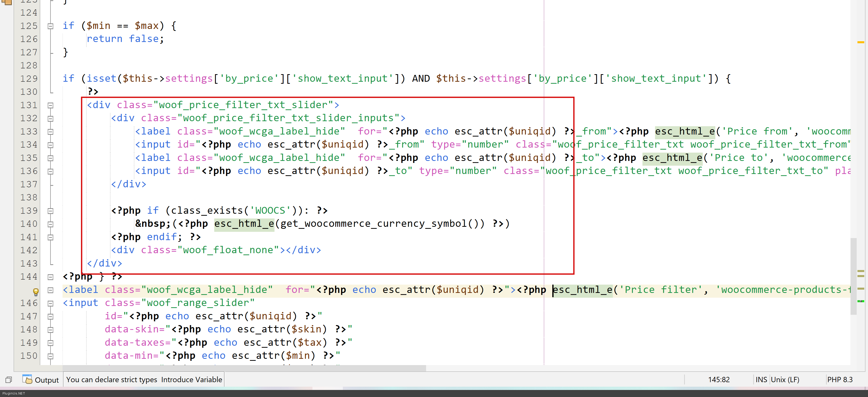Screen dimensions: 868x397
Task: Open the Output tab
Action: point(46,380)
